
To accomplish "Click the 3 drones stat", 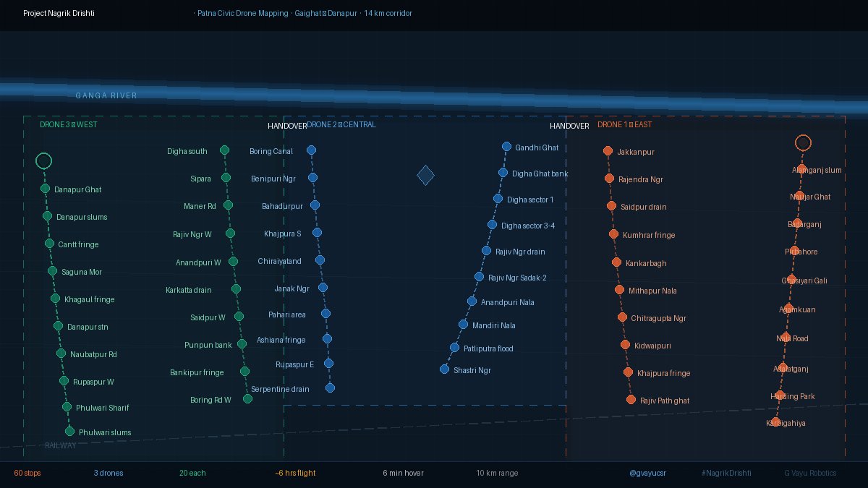I will 109,473.
